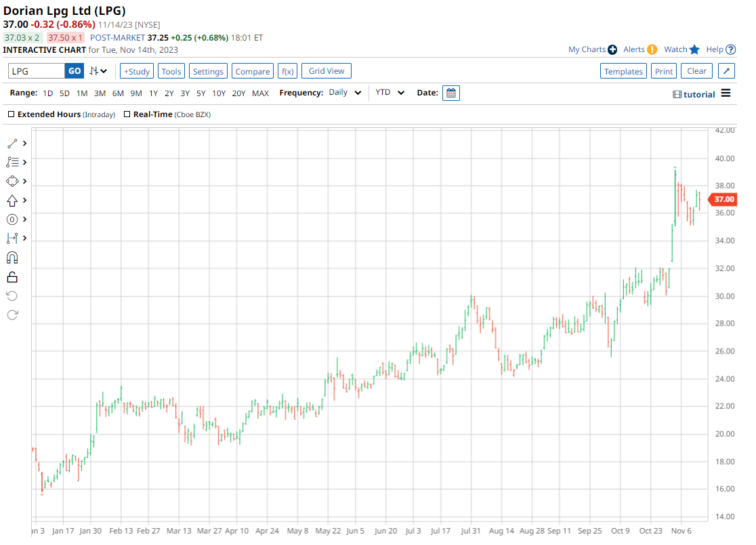Open the Alerts link
756x545 pixels.
pyautogui.click(x=633, y=49)
